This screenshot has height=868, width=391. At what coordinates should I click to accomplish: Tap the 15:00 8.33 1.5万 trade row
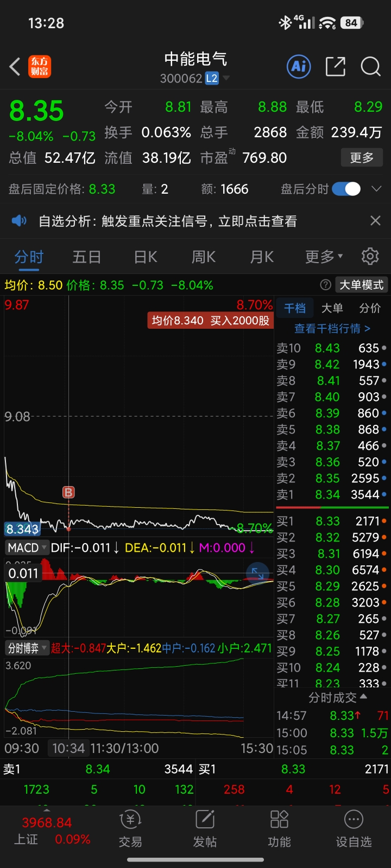pos(332,733)
